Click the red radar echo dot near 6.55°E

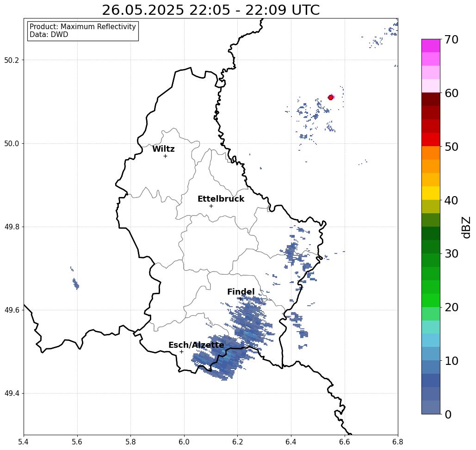point(331,98)
